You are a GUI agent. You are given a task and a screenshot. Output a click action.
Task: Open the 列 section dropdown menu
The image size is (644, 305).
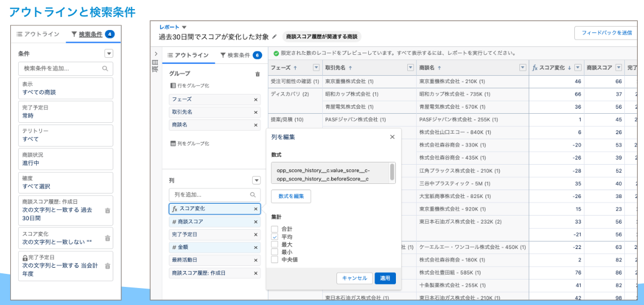click(256, 180)
